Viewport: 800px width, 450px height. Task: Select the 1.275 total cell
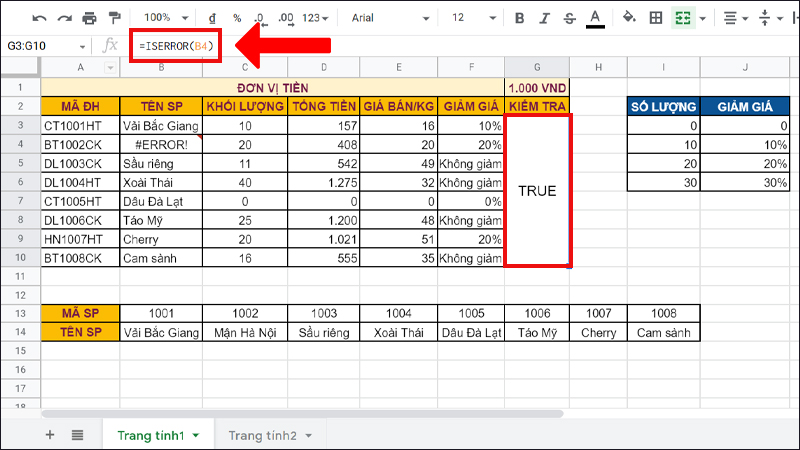point(324,183)
